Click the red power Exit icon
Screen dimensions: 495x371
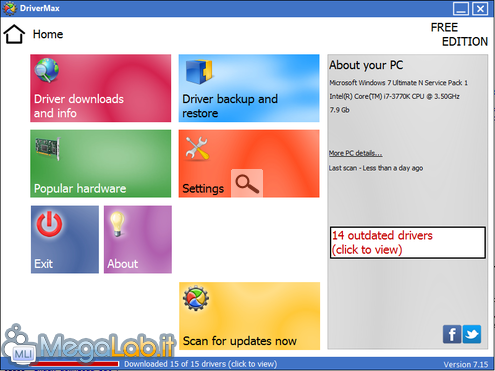pyautogui.click(x=49, y=224)
